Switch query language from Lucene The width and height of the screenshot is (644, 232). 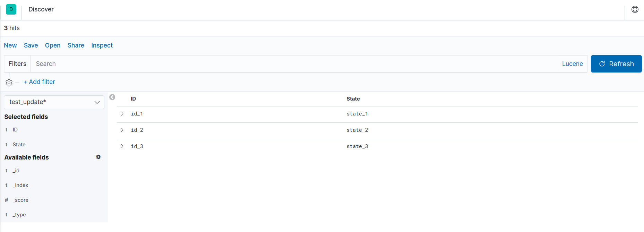[x=572, y=64]
